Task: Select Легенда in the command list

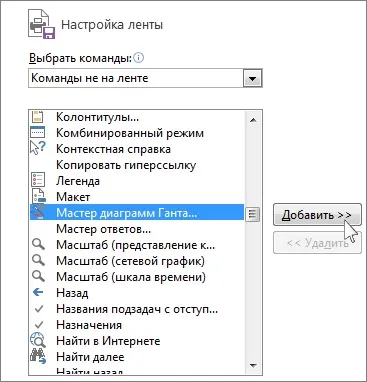Action: pyautogui.click(x=137, y=181)
